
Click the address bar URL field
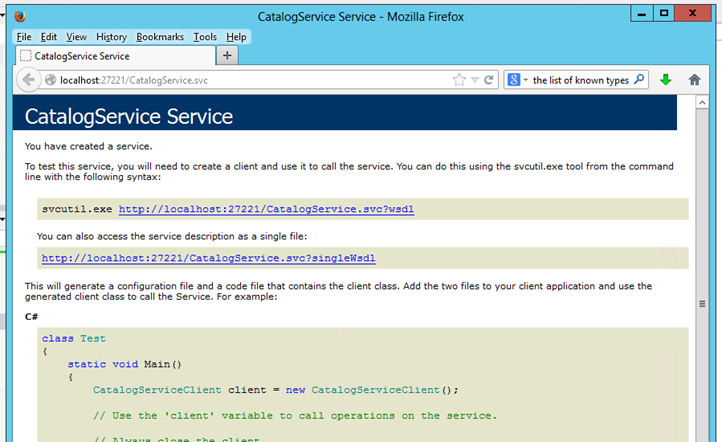tap(250, 80)
